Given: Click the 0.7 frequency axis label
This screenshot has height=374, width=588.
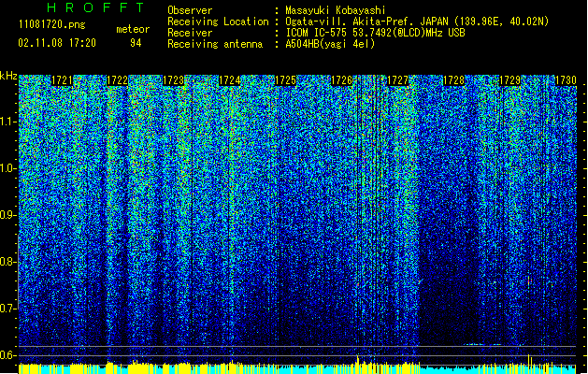Looking at the screenshot, I should coord(8,309).
